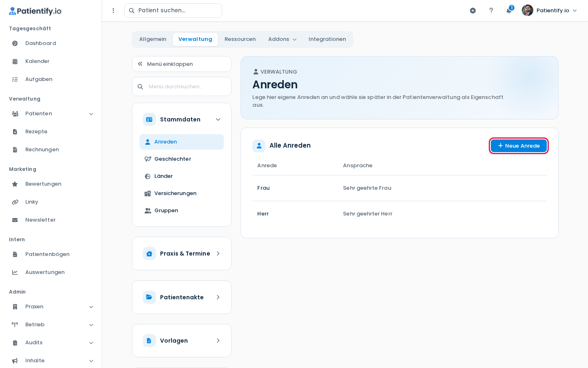Screen dimensions: 588x368
Task: Open Geschlechter in Stammdaten menu
Action: coord(182,159)
